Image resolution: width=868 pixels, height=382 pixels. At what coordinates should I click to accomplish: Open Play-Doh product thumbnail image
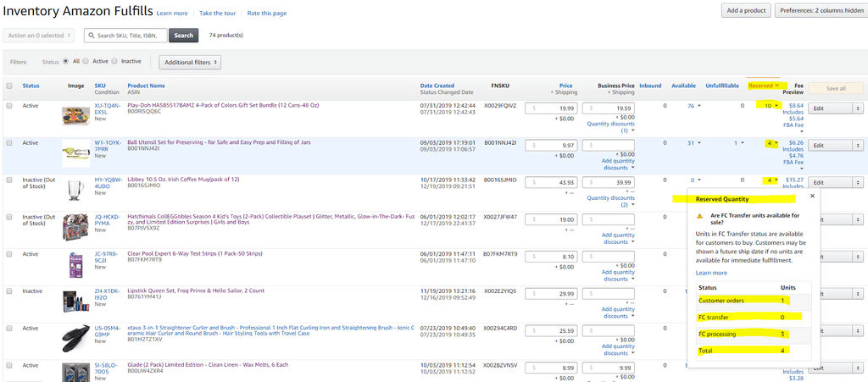[75, 115]
